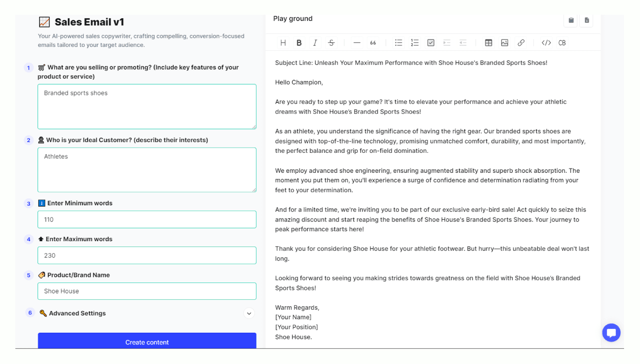Click the Enter Minimum words field
Image resolution: width=640 pixels, height=364 pixels.
147,220
